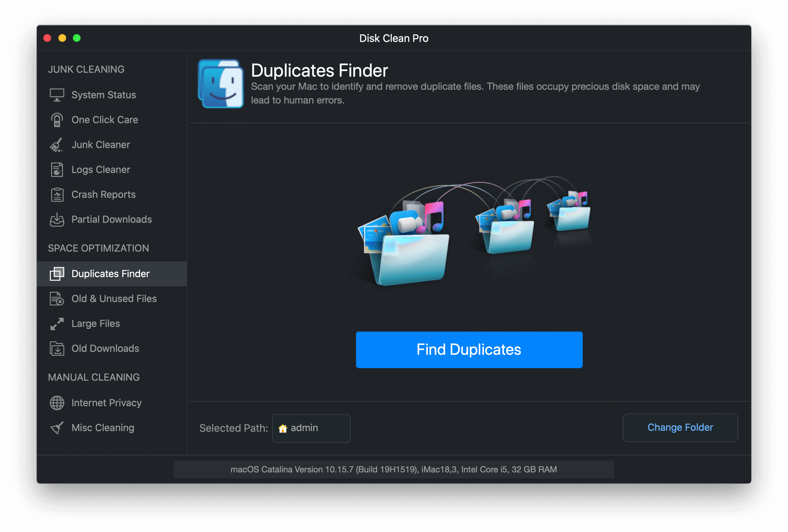The width and height of the screenshot is (788, 532).
Task: Click the macOS system info status bar
Action: (x=393, y=469)
